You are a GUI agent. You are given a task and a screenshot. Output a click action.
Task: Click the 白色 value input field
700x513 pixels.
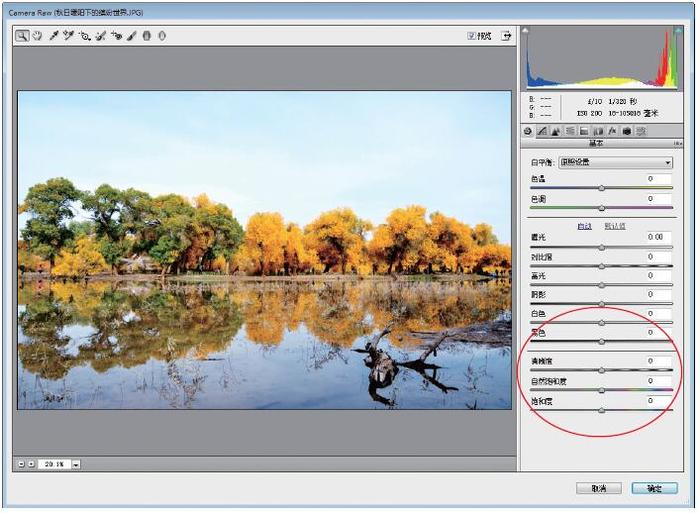click(x=657, y=313)
